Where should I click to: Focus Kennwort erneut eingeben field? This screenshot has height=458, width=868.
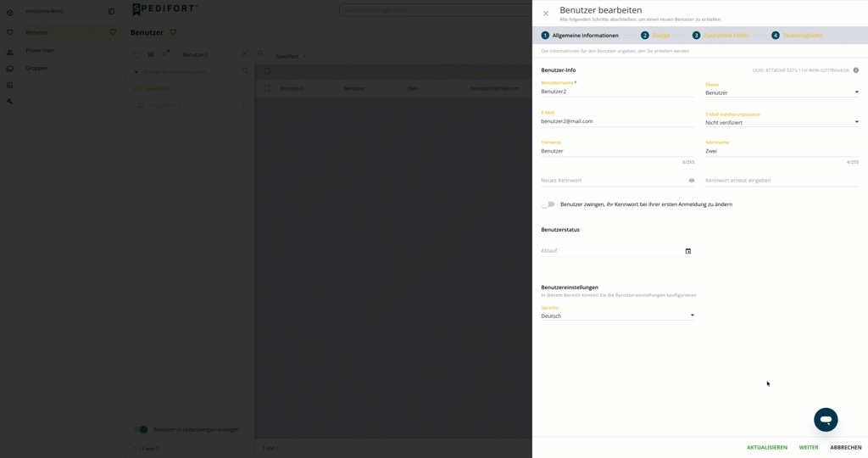coord(782,181)
